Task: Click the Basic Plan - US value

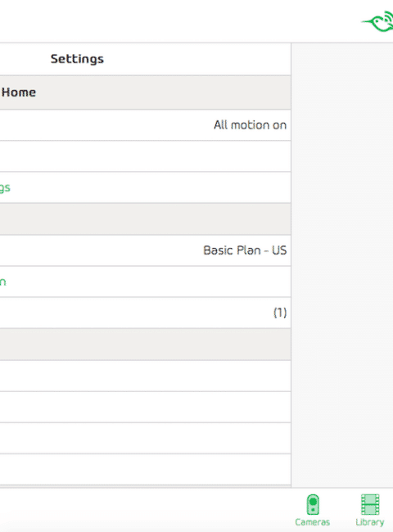Action: [245, 250]
